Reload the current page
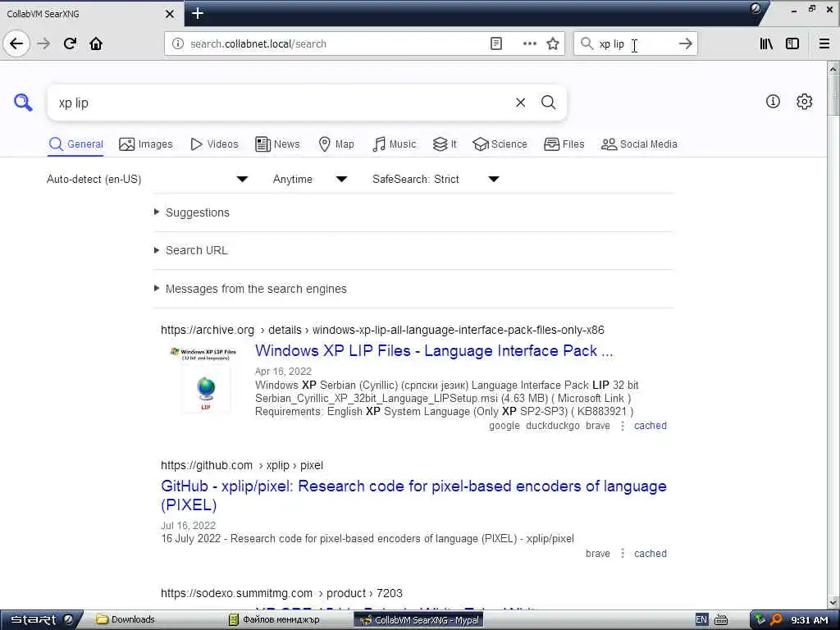The width and height of the screenshot is (840, 630). click(70, 43)
